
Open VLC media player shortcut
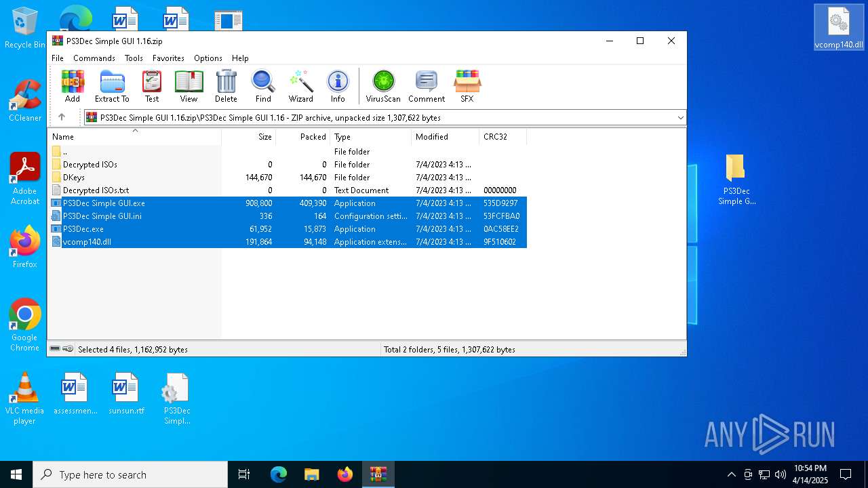pos(24,399)
